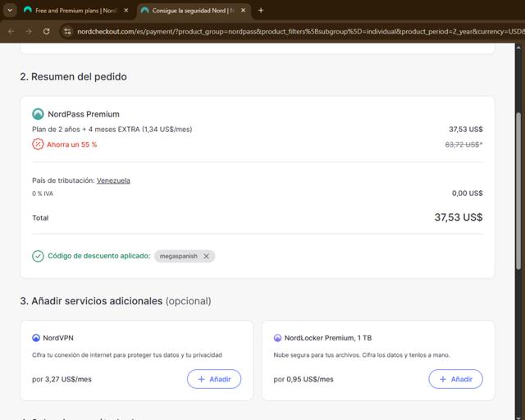
Task: Close the Consigue la seguridad Nord tab
Action: click(x=244, y=11)
